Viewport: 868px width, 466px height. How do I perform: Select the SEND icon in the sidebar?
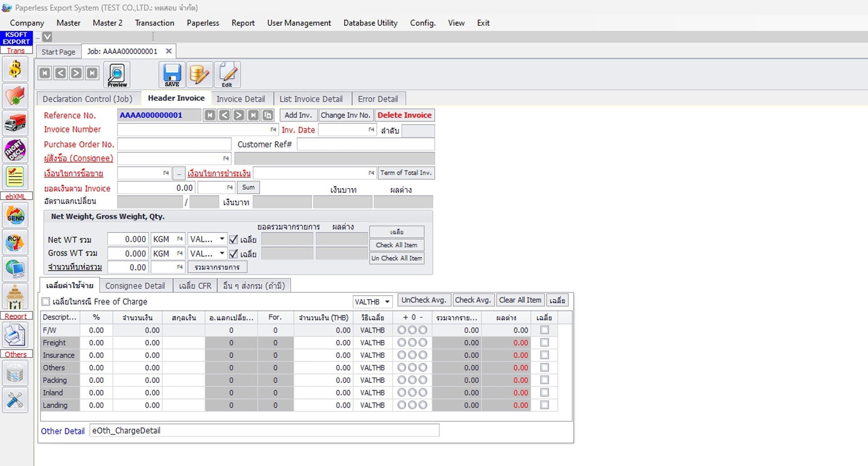15,215
